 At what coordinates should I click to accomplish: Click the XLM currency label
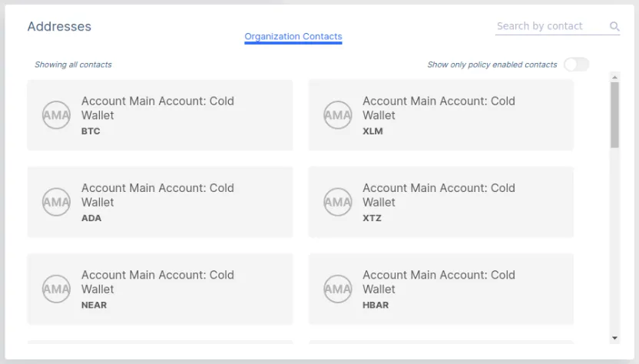pos(372,131)
